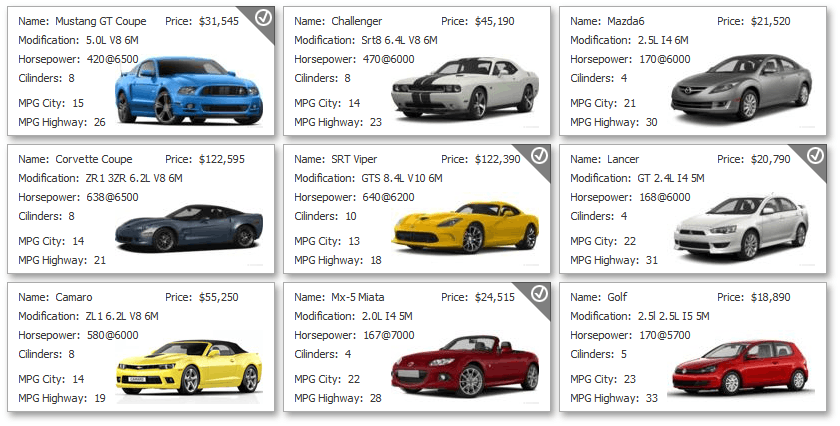
Task: Select the name 'Challenger'
Action: [357, 21]
